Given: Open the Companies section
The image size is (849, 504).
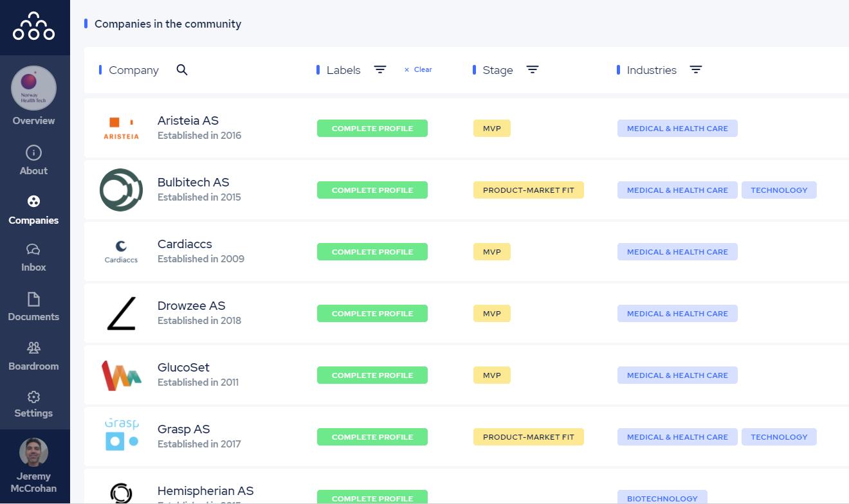Looking at the screenshot, I should (x=33, y=210).
